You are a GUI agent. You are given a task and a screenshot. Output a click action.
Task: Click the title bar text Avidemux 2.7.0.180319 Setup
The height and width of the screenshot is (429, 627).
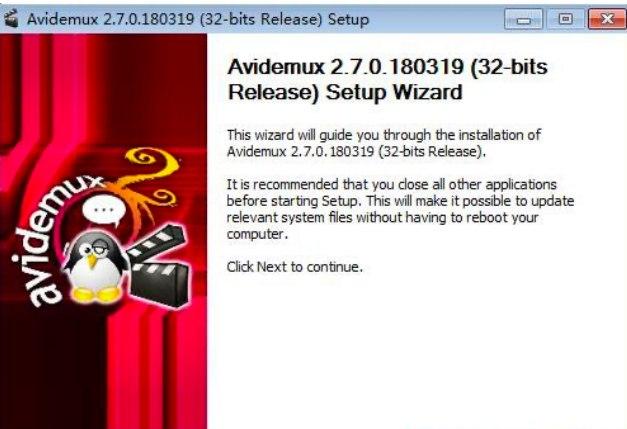pos(198,19)
